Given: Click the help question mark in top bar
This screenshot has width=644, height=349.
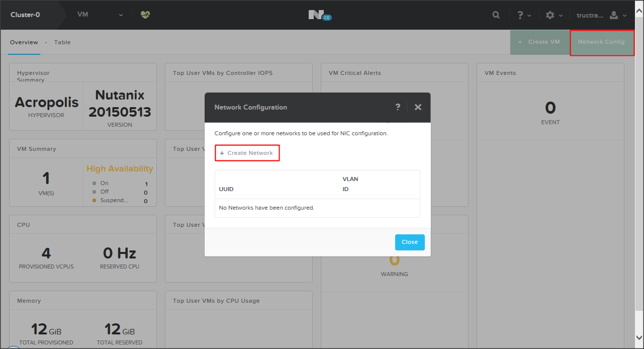Looking at the screenshot, I should (520, 15).
